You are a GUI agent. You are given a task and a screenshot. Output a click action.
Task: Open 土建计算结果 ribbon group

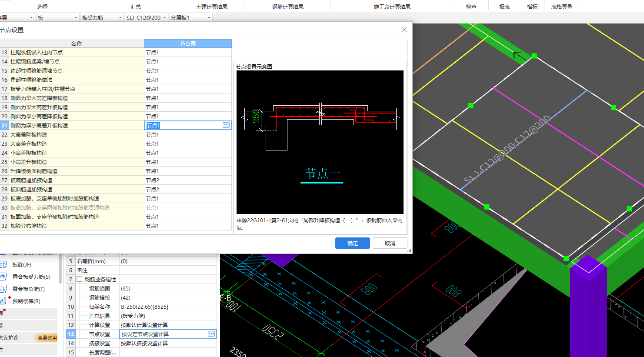click(212, 7)
